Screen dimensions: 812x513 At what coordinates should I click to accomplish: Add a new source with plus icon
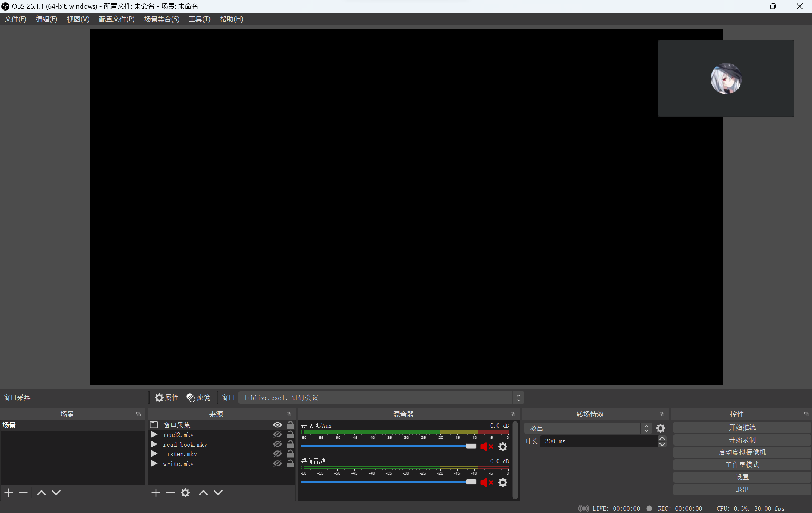click(x=156, y=493)
